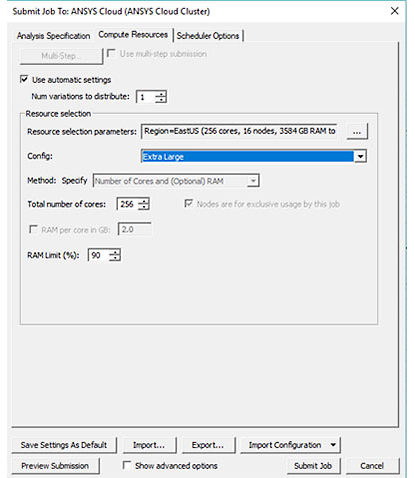Click the RAM Limit percent field
Viewport: 415px width, 478px height.
(98, 255)
